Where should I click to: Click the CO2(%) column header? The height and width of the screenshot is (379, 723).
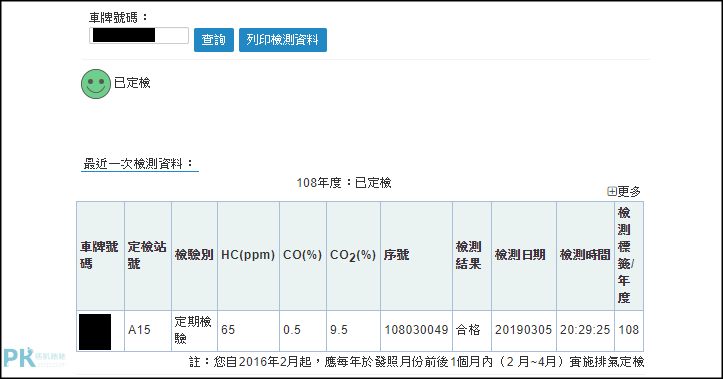354,256
